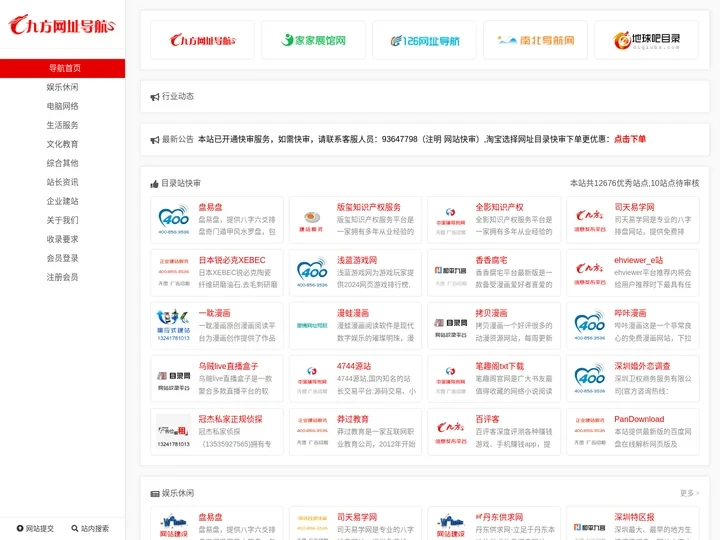
Task: Click 更多 link in 娱乐休闲 section
Action: point(689,493)
